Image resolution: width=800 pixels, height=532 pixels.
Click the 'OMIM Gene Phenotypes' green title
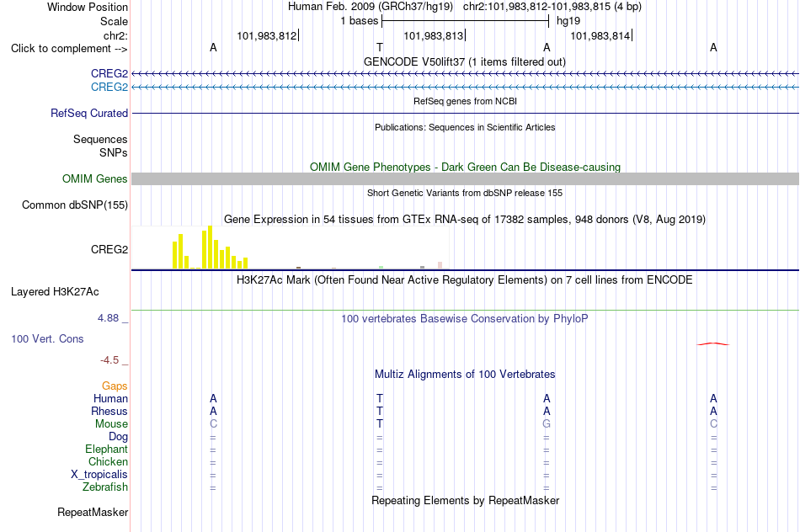click(x=466, y=167)
